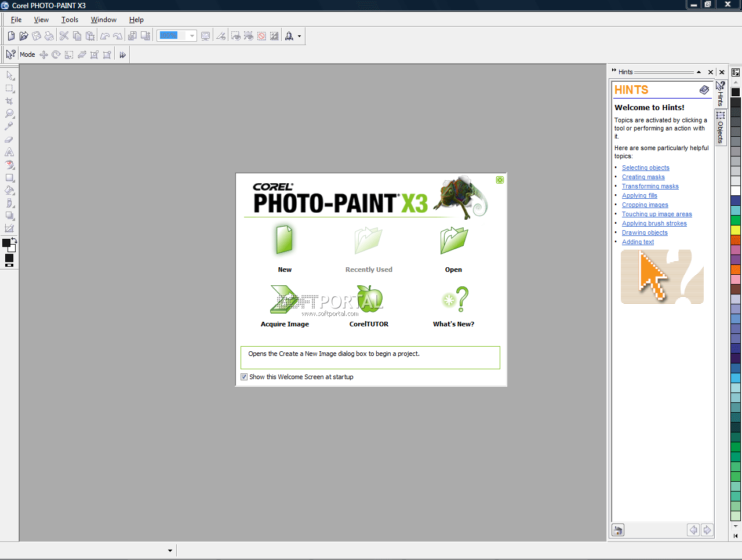Open CorelTUTOR apple icon

pyautogui.click(x=369, y=299)
